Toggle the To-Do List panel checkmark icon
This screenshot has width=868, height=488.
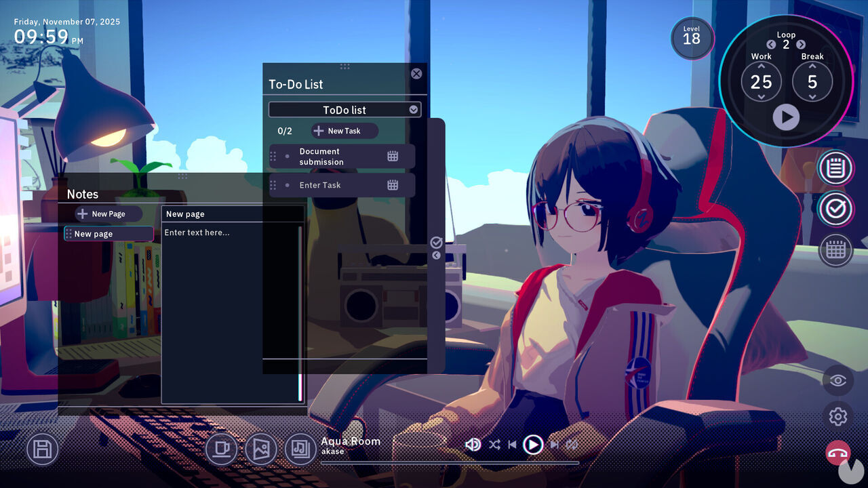(835, 209)
